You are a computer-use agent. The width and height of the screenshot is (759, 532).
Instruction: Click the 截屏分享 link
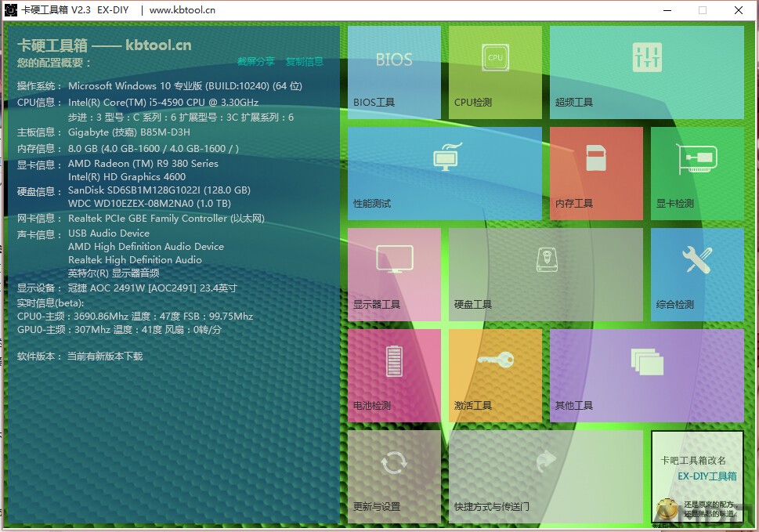tap(255, 61)
